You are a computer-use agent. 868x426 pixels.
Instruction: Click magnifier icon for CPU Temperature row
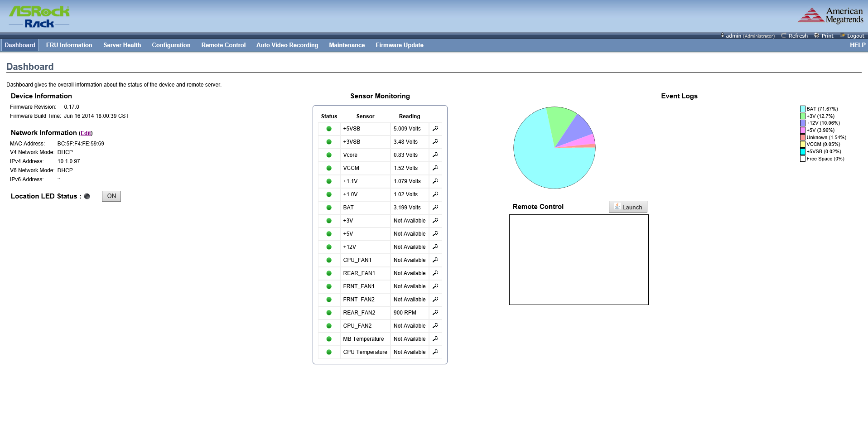(435, 352)
